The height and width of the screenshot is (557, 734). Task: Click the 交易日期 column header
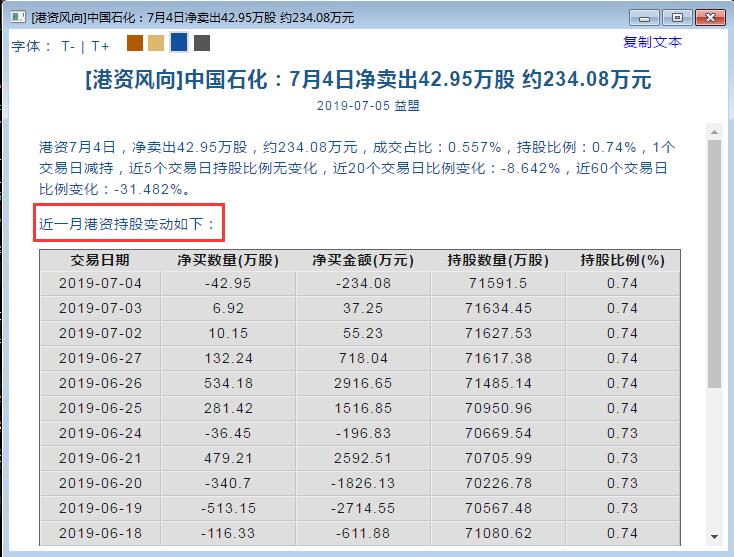(x=100, y=260)
